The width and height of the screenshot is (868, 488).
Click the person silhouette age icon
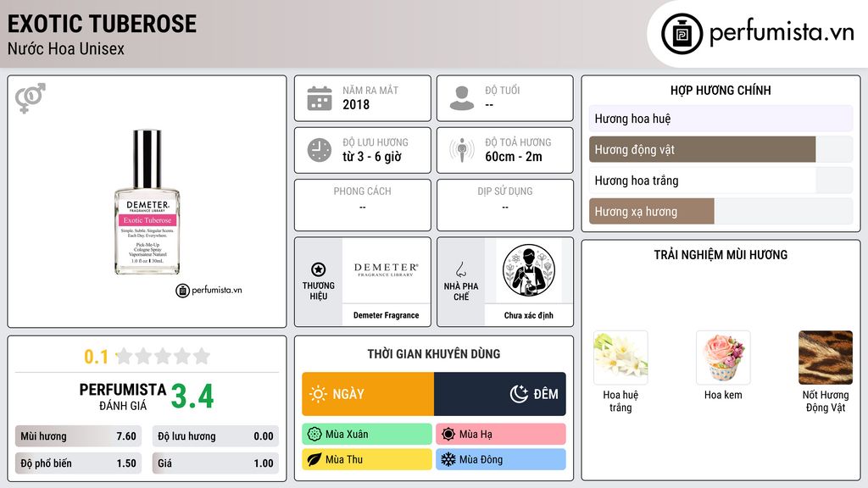(462, 98)
